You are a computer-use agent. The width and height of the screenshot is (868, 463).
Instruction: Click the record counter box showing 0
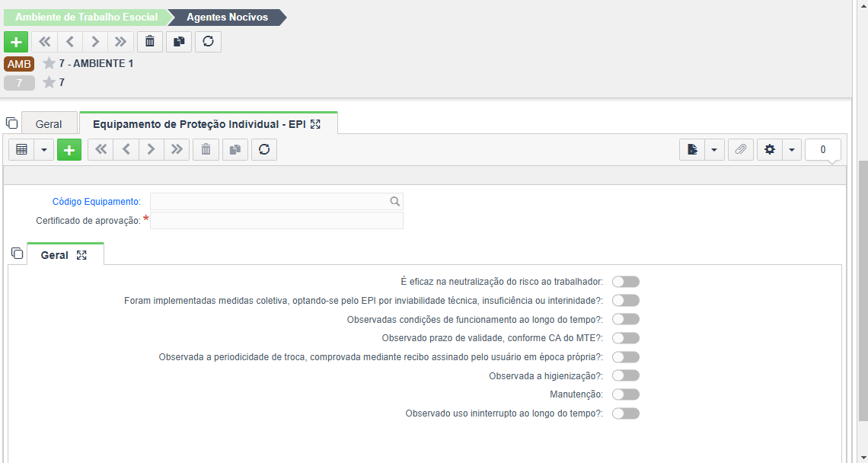(823, 149)
